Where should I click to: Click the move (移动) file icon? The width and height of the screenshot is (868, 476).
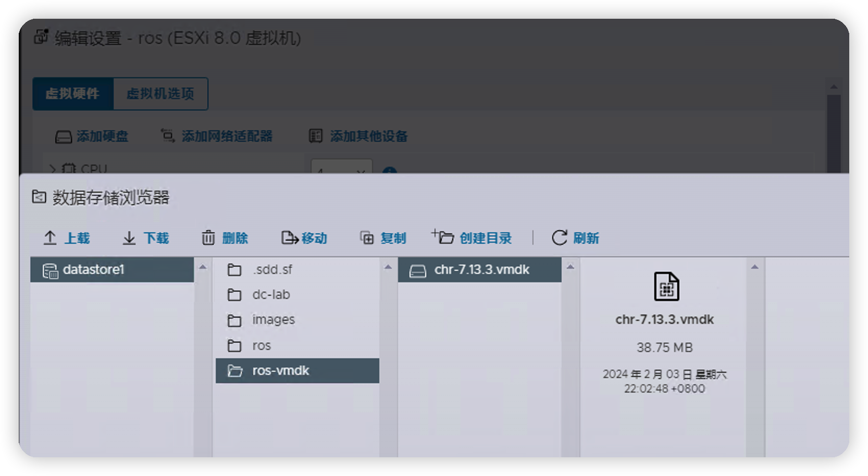[290, 238]
